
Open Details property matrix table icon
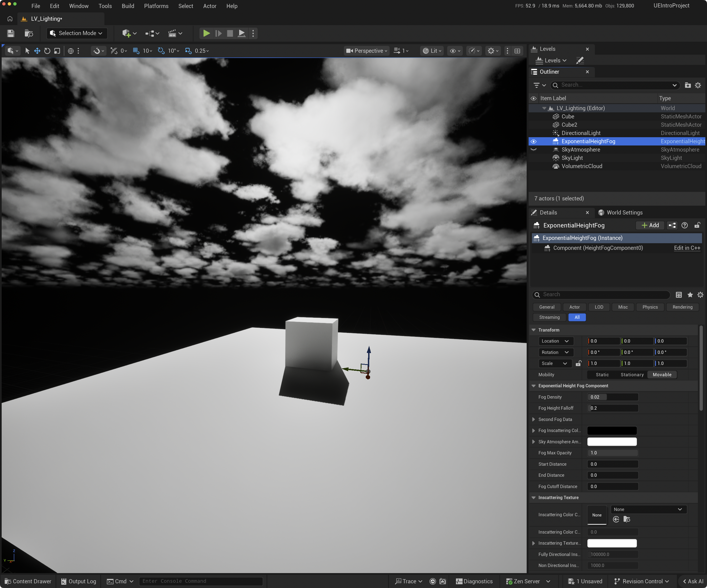[x=679, y=295]
